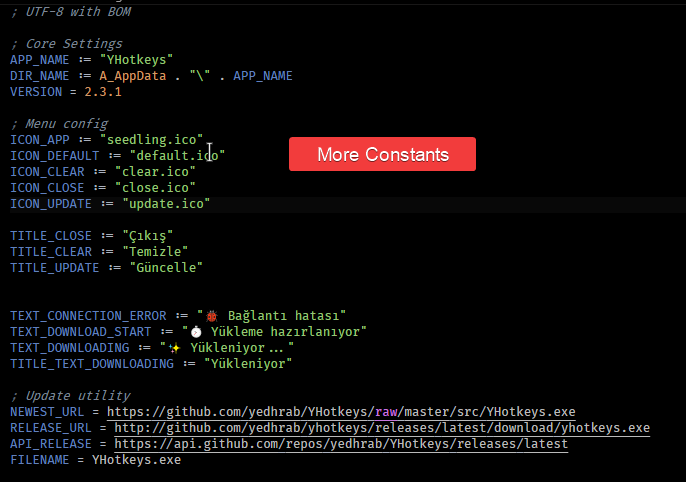This screenshot has height=482, width=686.
Task: Click the "default.ico" string
Action: [x=177, y=156]
